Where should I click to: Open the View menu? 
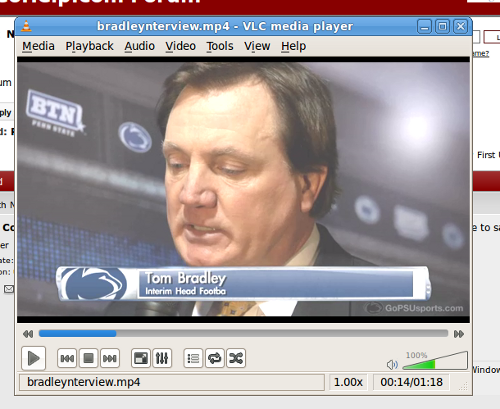tap(257, 46)
